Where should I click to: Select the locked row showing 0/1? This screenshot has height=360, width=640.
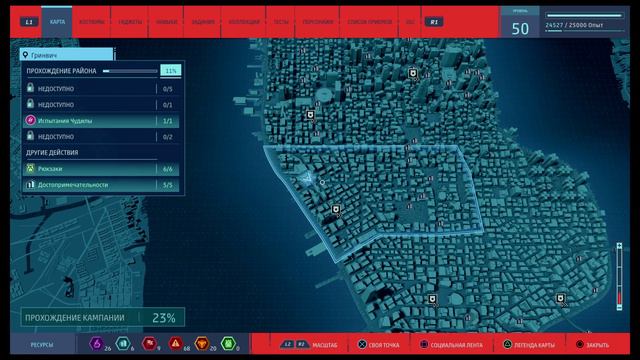[101, 104]
